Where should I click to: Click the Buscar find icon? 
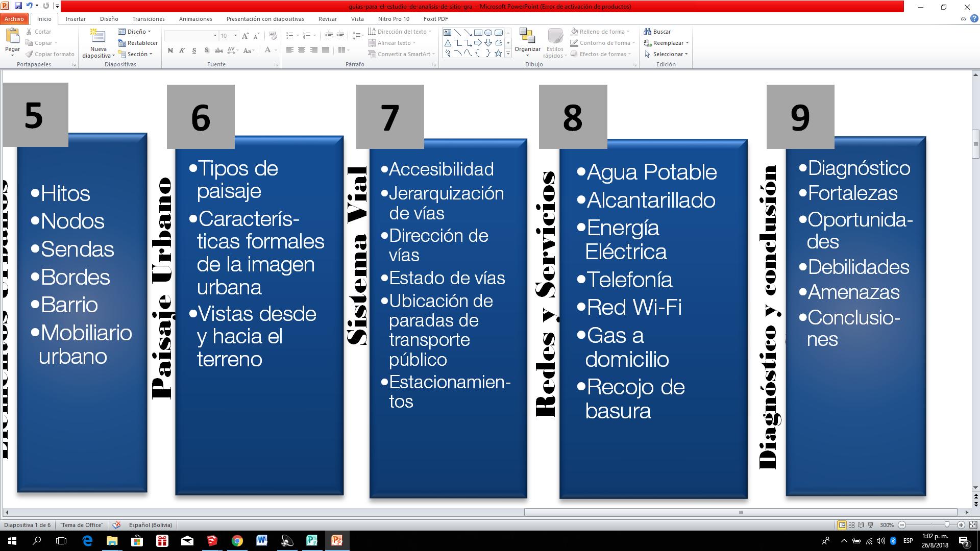[648, 32]
